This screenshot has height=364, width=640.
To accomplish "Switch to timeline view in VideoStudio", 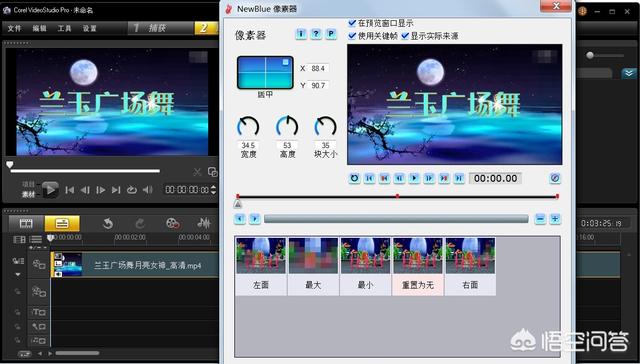I will pyautogui.click(x=62, y=223).
